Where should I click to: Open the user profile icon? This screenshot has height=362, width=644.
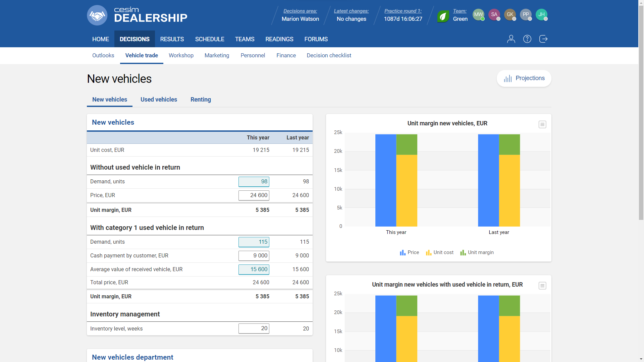[511, 39]
